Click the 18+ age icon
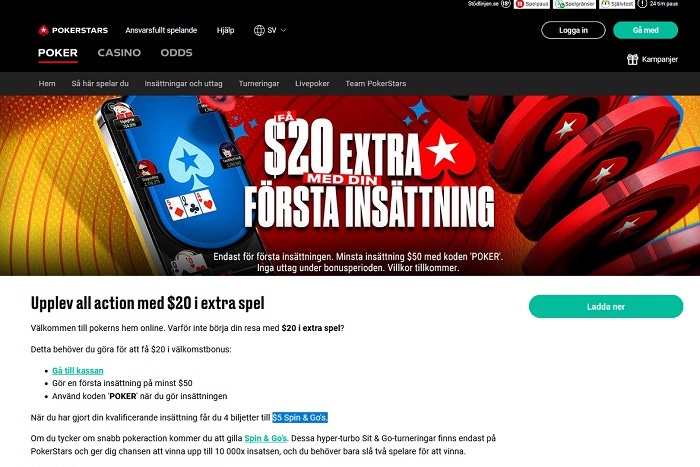 tap(505, 4)
